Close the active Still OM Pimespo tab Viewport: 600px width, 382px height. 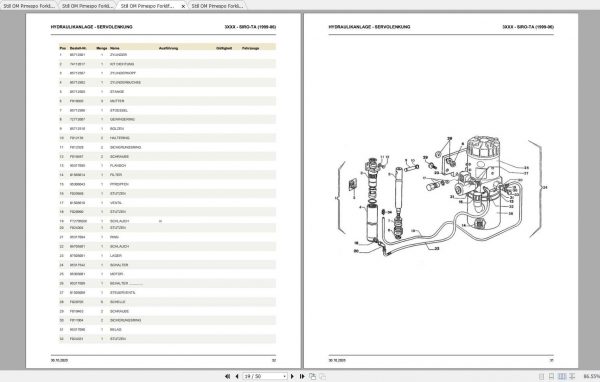(x=183, y=7)
